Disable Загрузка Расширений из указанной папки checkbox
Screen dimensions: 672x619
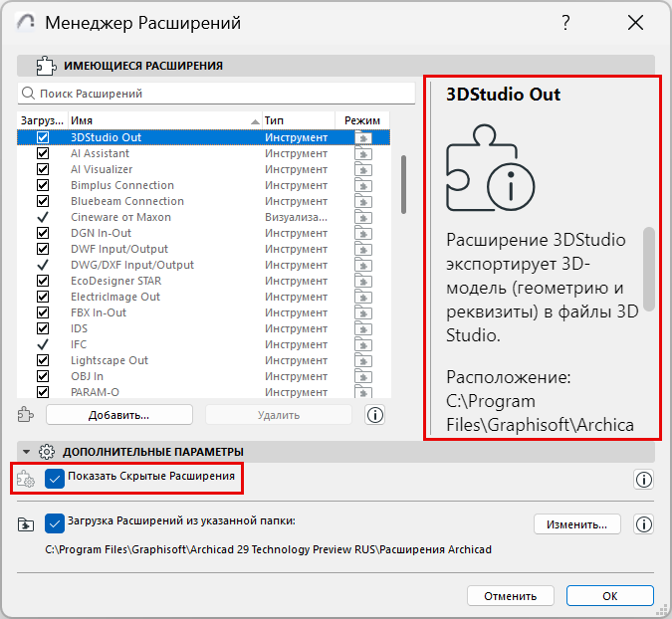(55, 523)
